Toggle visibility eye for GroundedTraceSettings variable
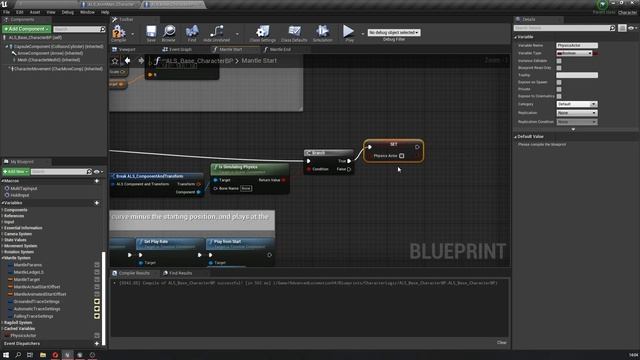This screenshot has height=360, width=640. [97, 302]
